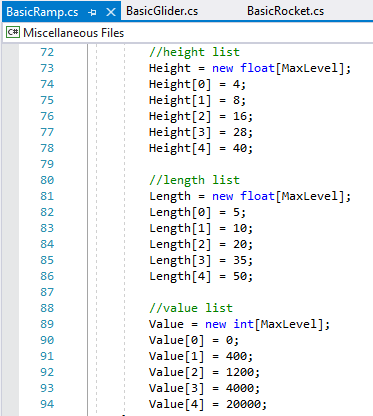Click the Height = new float[MaxLevel] line
Viewport: 373px width, 416px height.
click(x=250, y=68)
